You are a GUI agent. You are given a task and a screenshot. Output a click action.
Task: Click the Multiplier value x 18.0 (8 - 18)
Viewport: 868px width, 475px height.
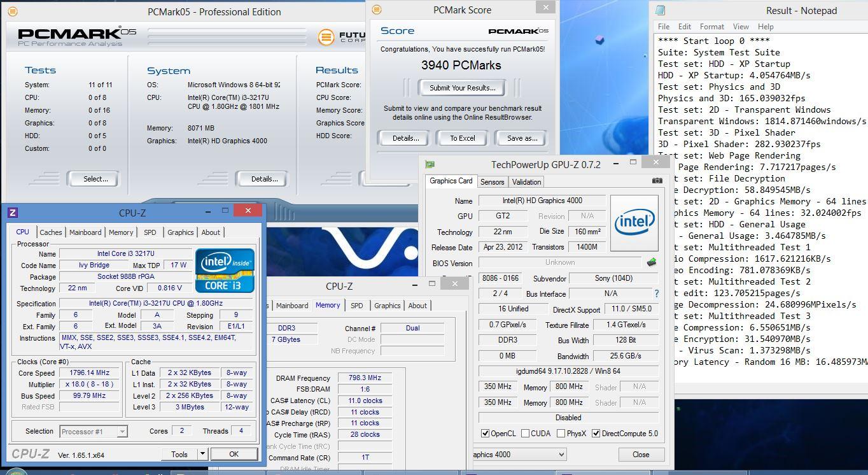click(x=90, y=385)
